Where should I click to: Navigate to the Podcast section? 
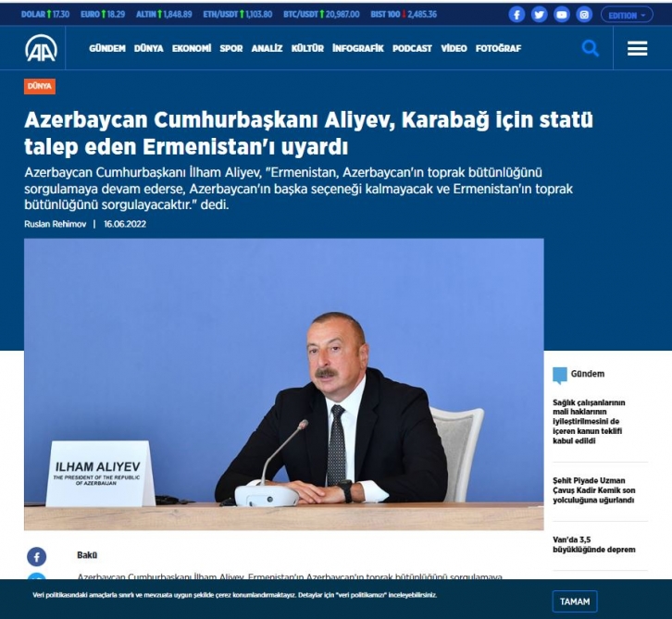click(412, 48)
